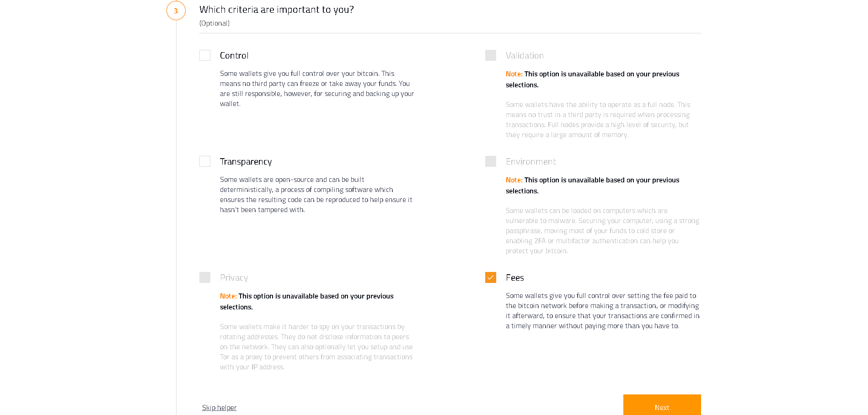This screenshot has height=415, width=868.
Task: Enable the Transparency checkbox
Action: coord(205,161)
